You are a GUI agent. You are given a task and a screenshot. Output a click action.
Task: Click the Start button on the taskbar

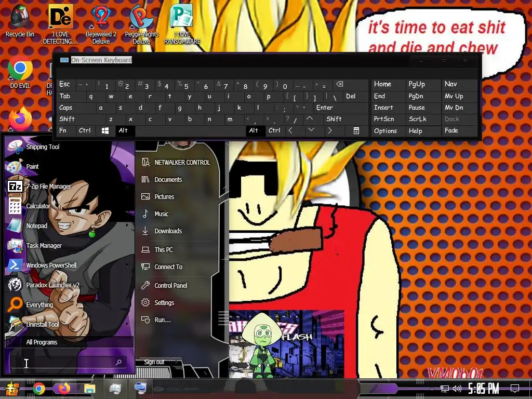[x=11, y=389]
